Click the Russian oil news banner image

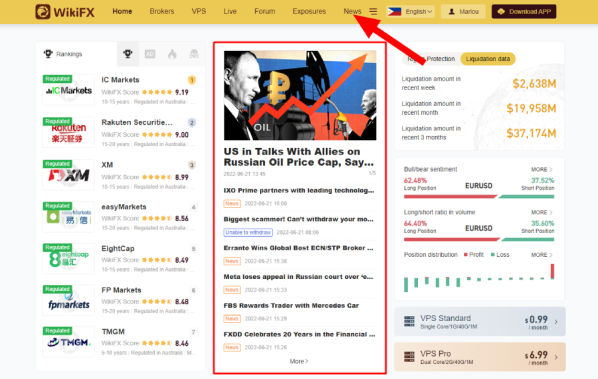coord(300,95)
